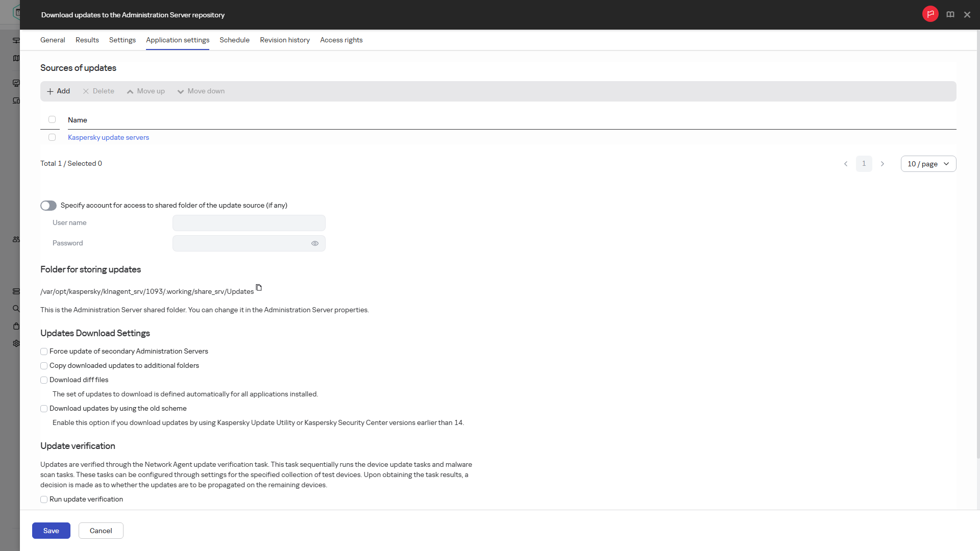
Task: Close the task properties panel
Action: point(967,15)
